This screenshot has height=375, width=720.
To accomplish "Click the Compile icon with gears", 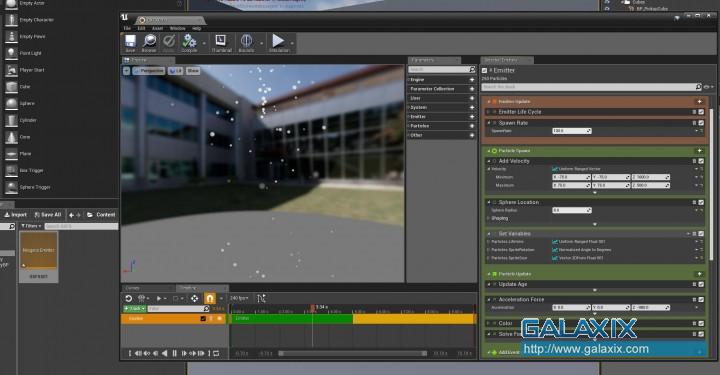I will point(189,43).
